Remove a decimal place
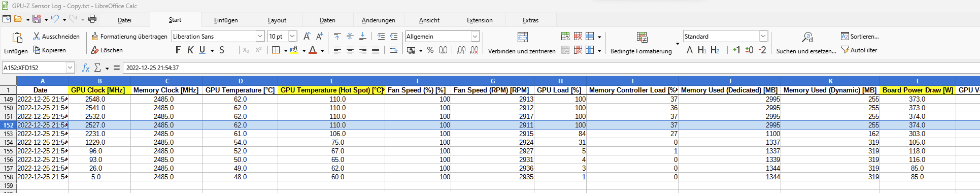Image resolution: width=980 pixels, height=193 pixels. pos(474,50)
